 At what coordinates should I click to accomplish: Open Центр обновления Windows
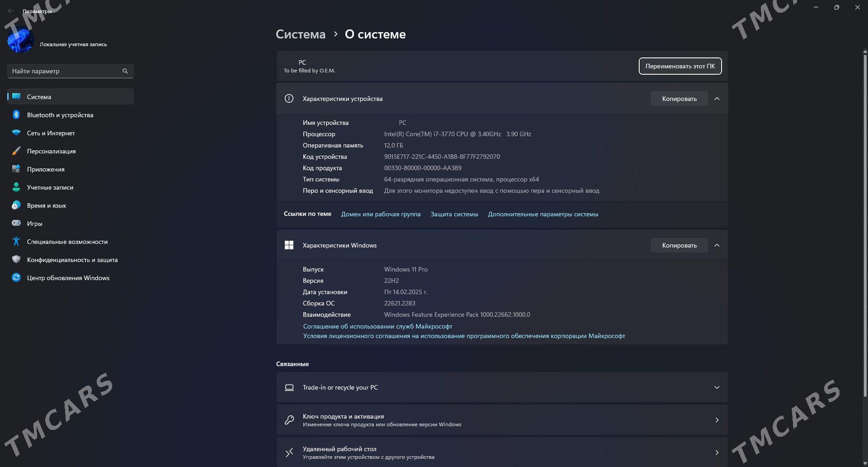[x=71, y=277]
